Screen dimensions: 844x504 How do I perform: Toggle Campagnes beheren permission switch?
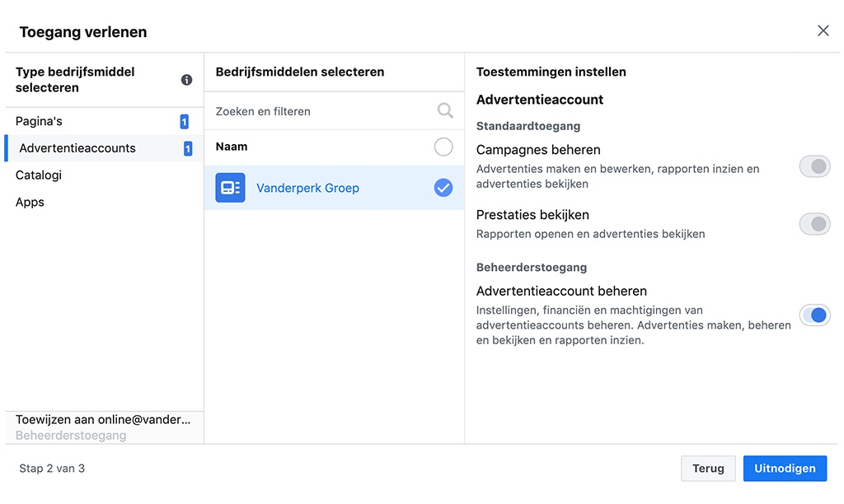814,167
